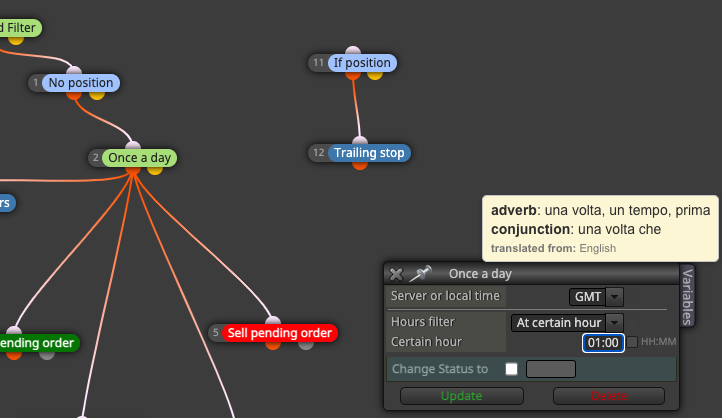Click the gray output connector of green pending order
The image size is (722, 418).
pos(47,354)
